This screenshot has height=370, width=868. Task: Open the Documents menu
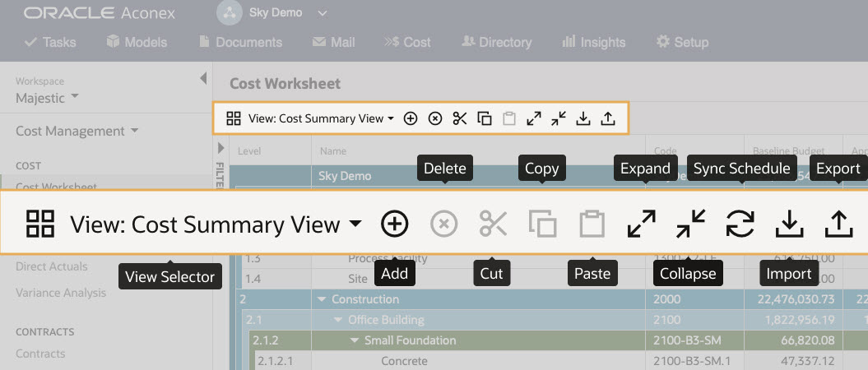point(241,42)
